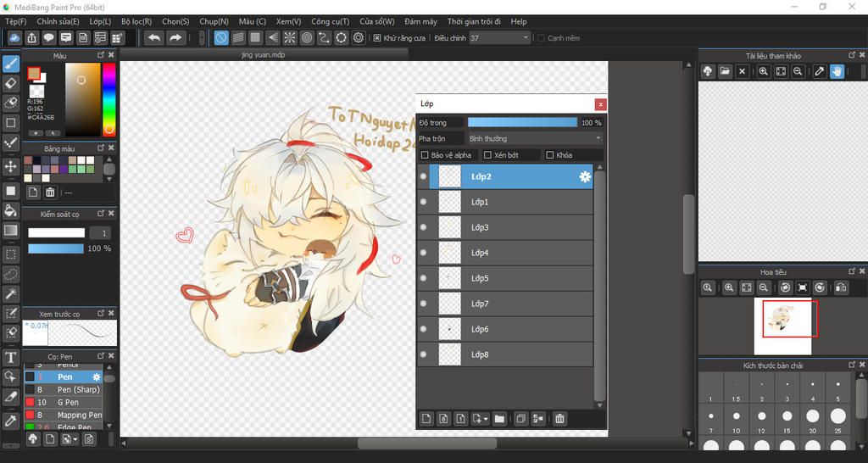Open Công cụ(T) menu
This screenshot has height=463, width=868.
point(330,21)
